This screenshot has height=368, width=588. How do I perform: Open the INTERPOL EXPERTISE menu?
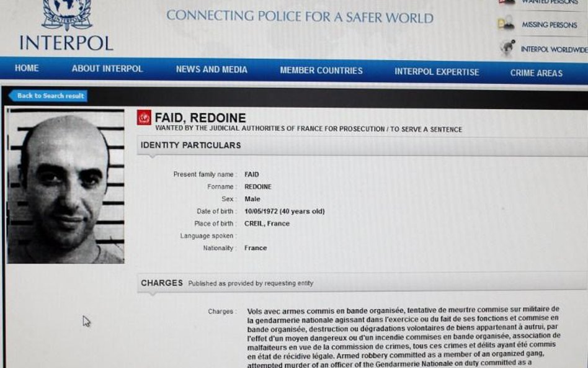coord(437,71)
